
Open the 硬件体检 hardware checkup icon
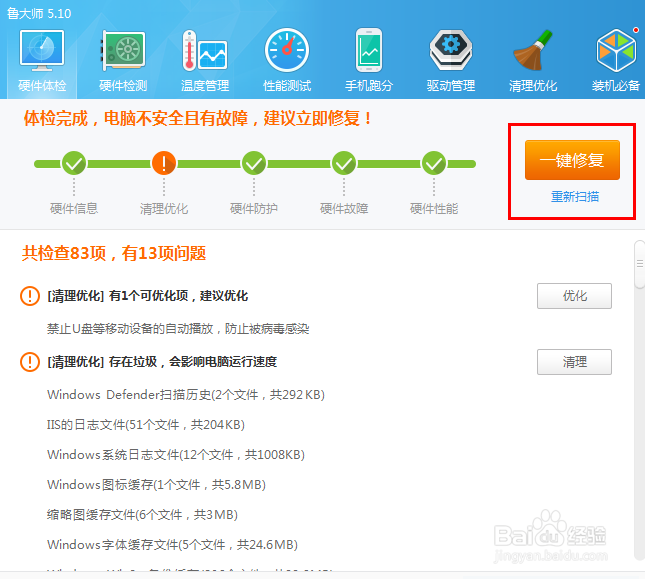(x=42, y=50)
